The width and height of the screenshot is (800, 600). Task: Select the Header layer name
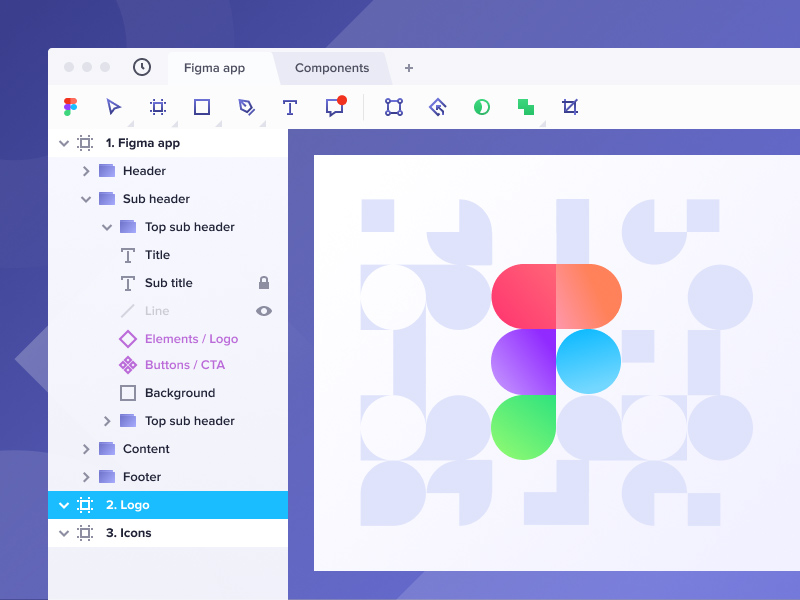[x=144, y=170]
